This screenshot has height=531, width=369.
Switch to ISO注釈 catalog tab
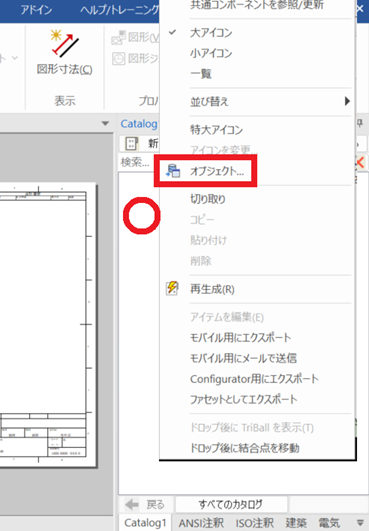(x=255, y=523)
